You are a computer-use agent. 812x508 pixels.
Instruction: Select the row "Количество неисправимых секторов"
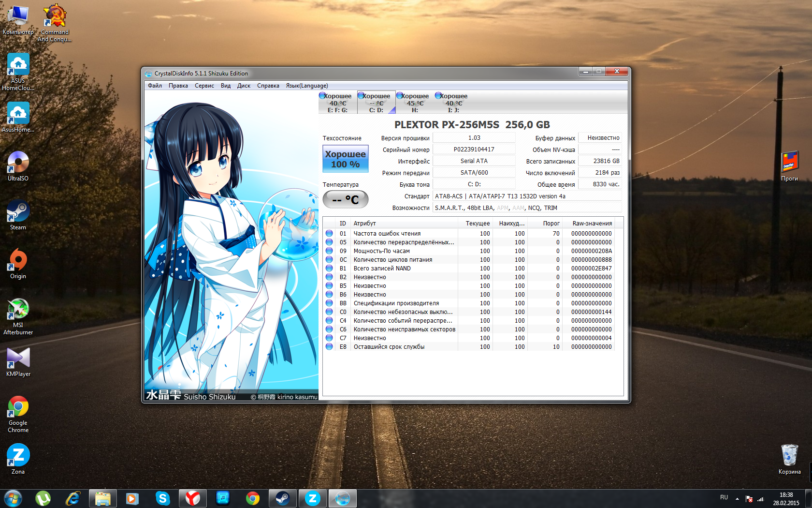coord(469,329)
